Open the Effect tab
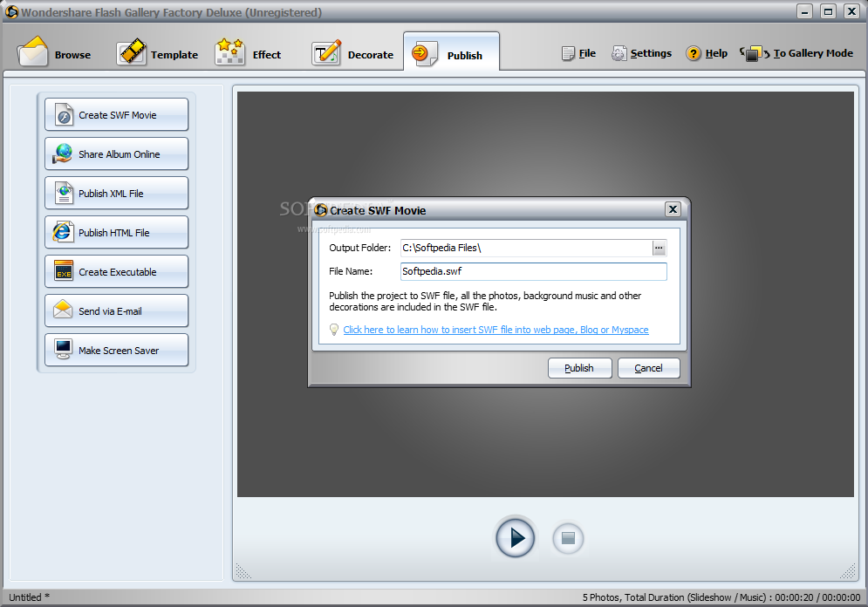This screenshot has height=607, width=868. (249, 54)
